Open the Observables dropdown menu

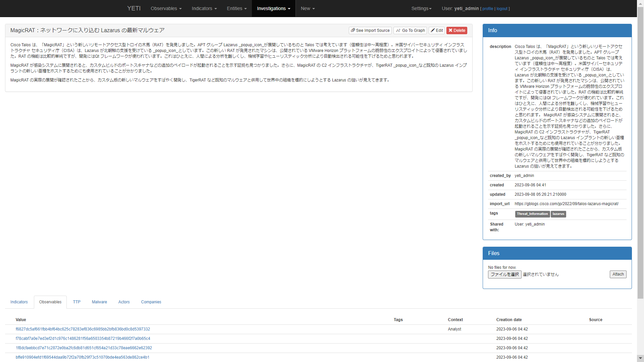166,8
